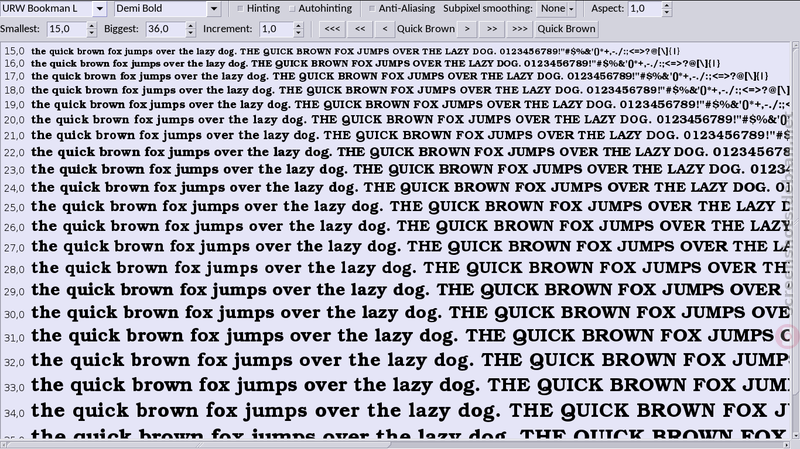This screenshot has height=449, width=800.
Task: Select the 24,0 size sample row
Action: [395, 187]
